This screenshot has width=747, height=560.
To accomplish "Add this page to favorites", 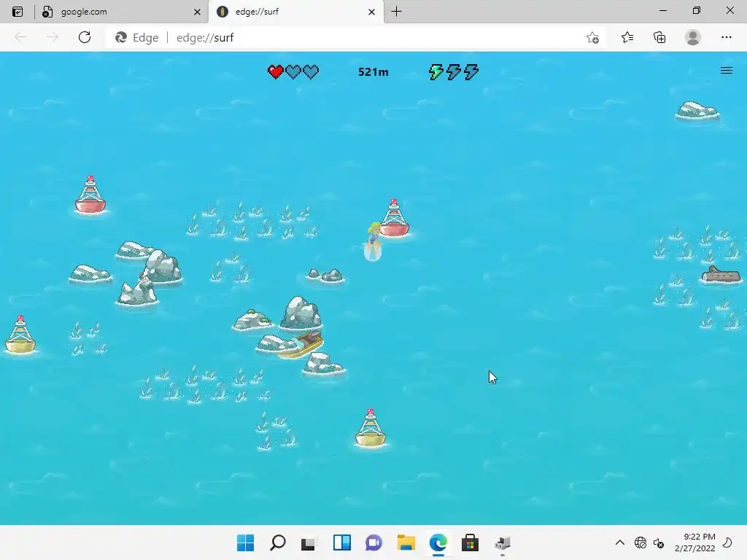I will (x=592, y=38).
